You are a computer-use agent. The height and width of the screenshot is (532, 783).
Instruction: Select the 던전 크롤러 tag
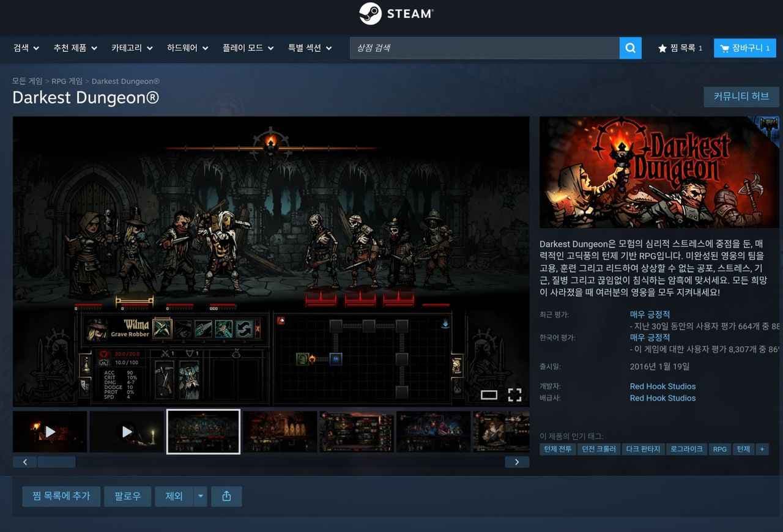tap(599, 449)
